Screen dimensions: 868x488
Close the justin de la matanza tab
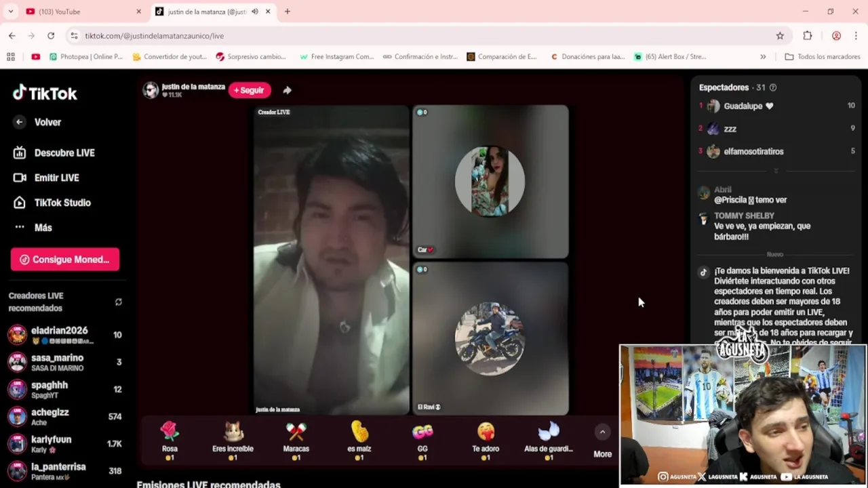[x=268, y=12]
